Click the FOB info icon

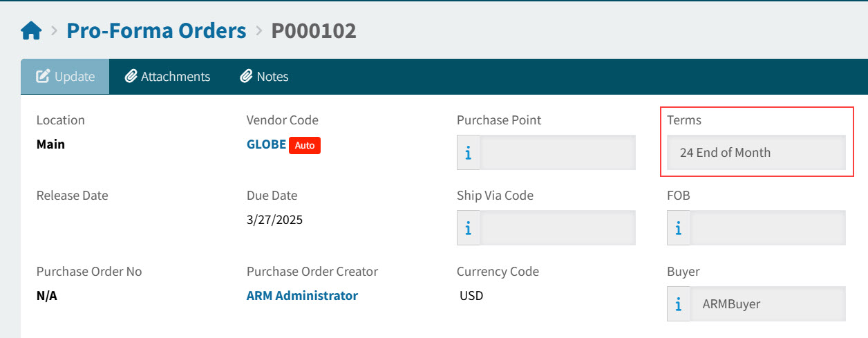tap(679, 228)
